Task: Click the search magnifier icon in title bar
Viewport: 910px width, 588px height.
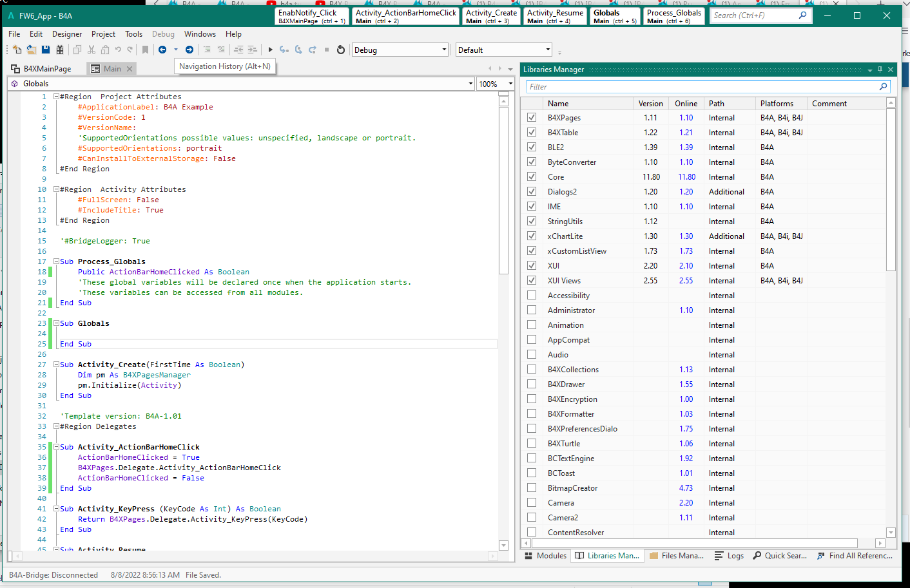Action: pos(802,15)
